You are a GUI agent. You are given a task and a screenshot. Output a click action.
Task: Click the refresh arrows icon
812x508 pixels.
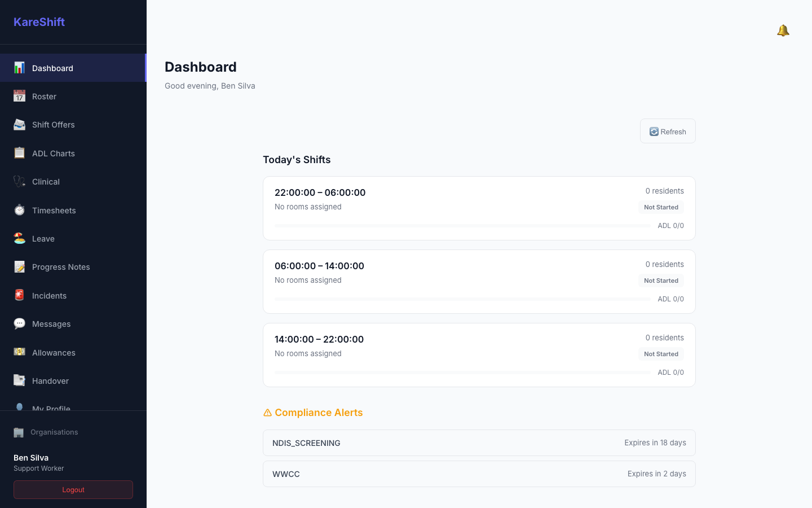(x=654, y=132)
